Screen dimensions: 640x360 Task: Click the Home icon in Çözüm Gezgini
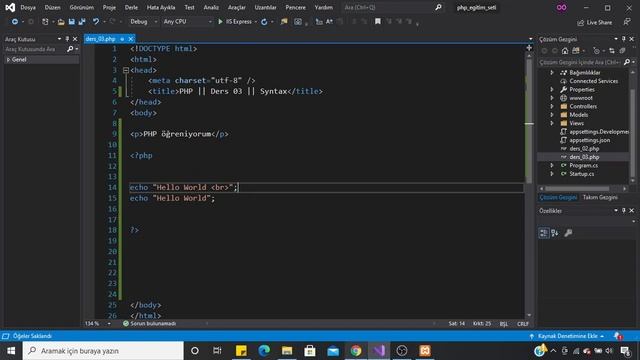[564, 51]
